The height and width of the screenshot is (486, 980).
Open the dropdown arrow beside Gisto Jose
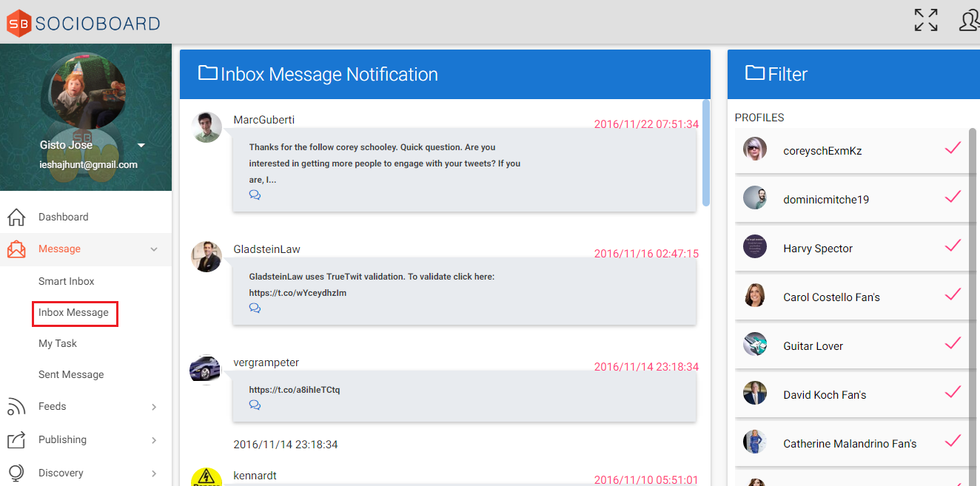[141, 145]
